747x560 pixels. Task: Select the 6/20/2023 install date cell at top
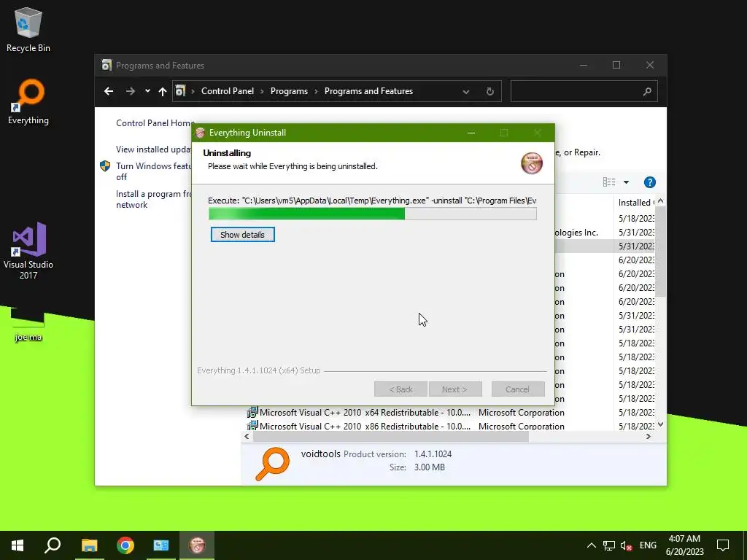(636, 260)
